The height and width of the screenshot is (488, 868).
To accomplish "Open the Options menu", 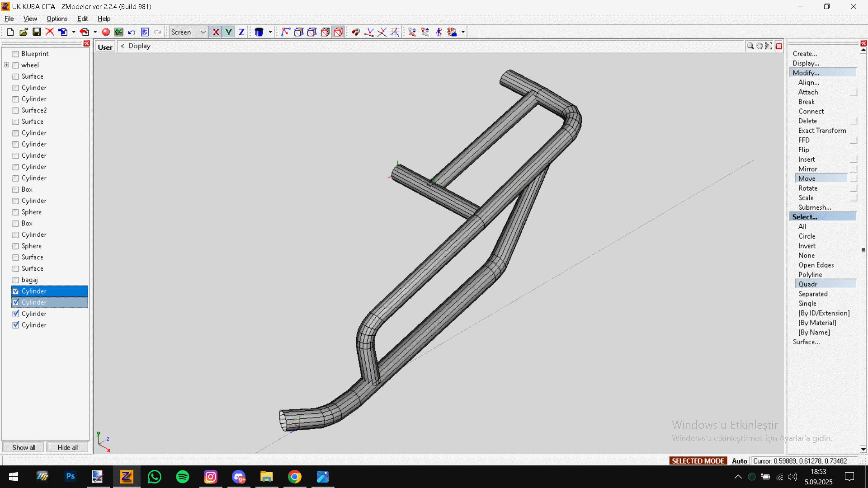I will (x=57, y=19).
